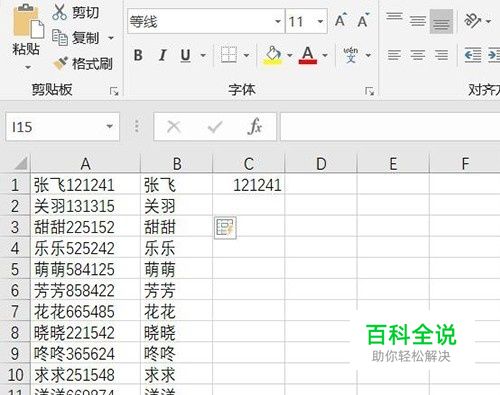Open the Copy (复制) dropdown arrow
Screen dimensions: 500x395
coord(111,38)
